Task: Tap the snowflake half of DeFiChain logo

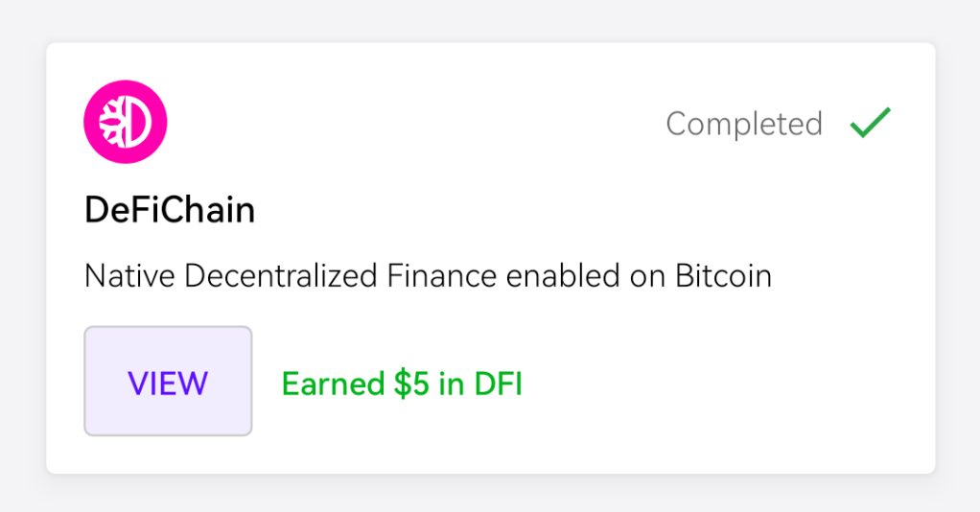Action: 111,122
